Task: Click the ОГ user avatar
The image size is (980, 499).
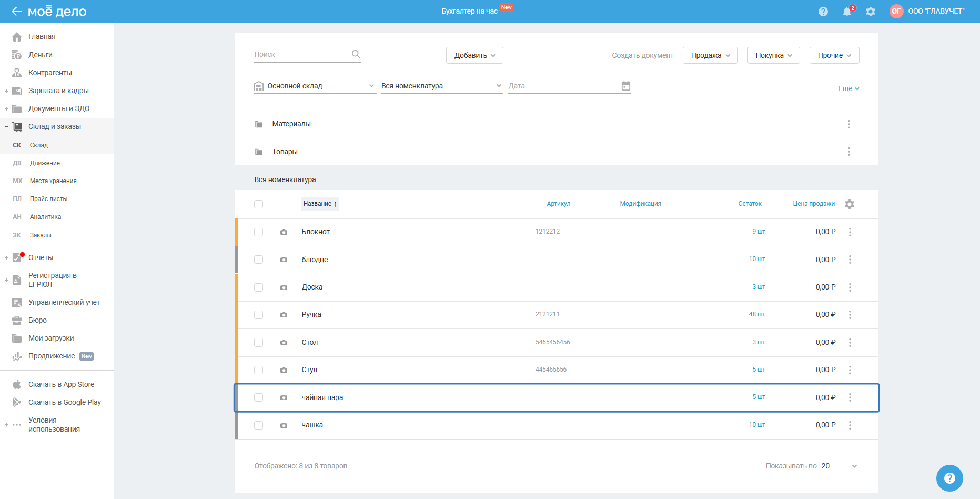Action: coord(896,11)
